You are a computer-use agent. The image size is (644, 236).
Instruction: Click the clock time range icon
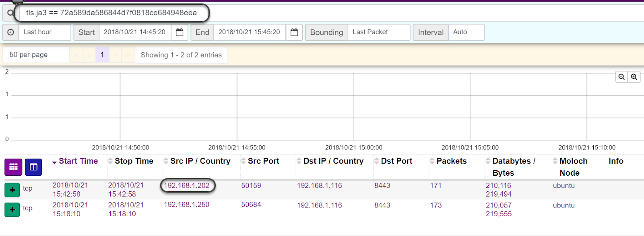pos(11,32)
